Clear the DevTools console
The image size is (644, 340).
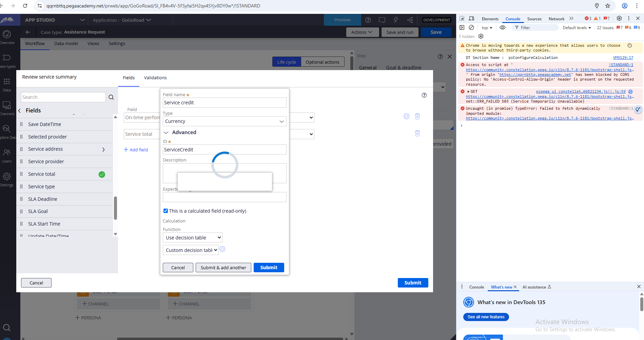pyautogui.click(x=471, y=27)
